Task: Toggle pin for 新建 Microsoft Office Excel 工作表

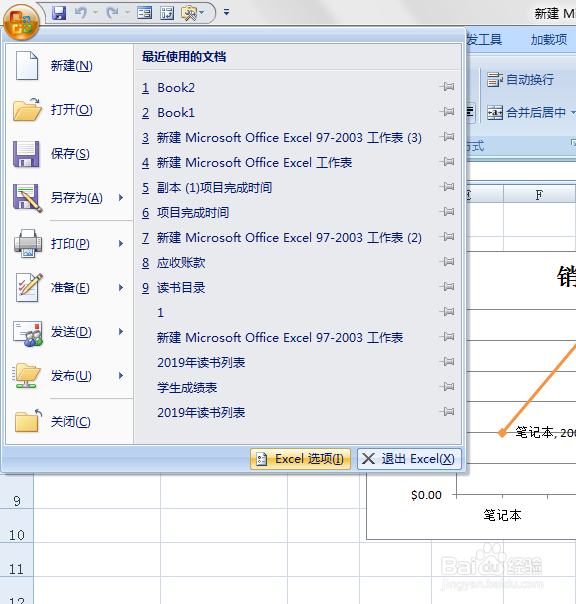Action: coord(447,162)
